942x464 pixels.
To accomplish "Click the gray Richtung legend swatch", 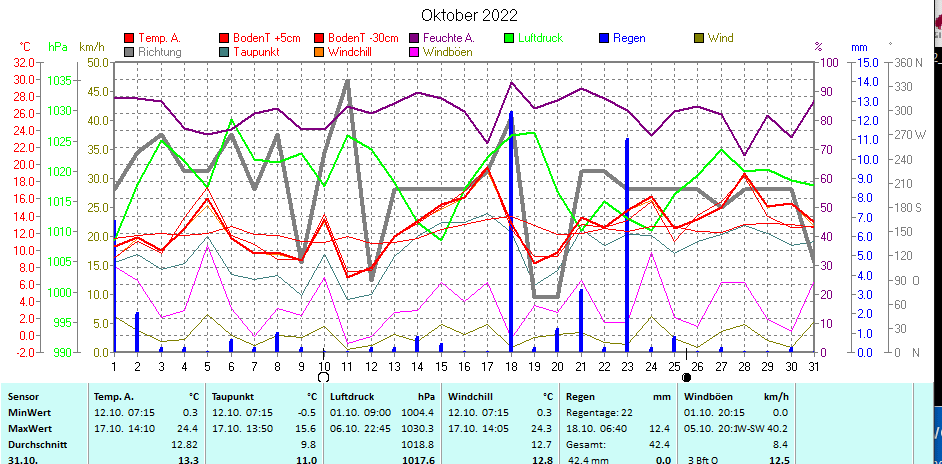I will tap(129, 52).
